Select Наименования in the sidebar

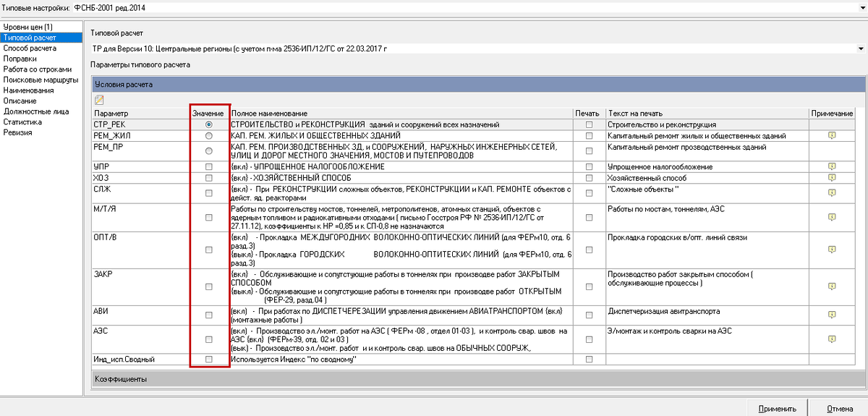28,90
